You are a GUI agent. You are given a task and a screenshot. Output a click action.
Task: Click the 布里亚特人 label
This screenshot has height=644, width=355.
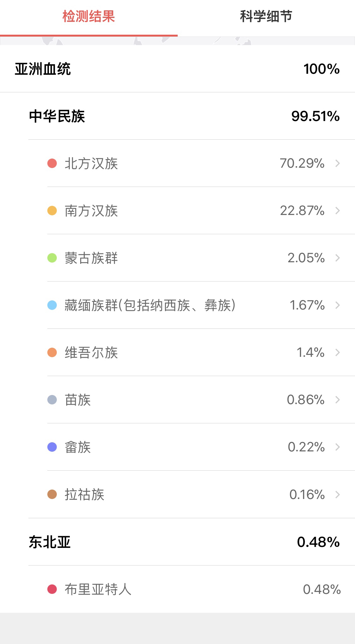click(98, 589)
